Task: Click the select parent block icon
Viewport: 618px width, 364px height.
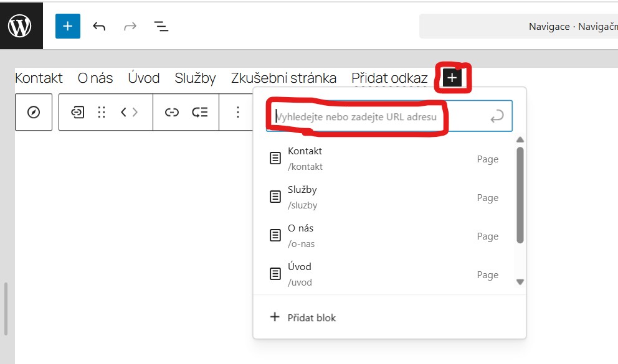Action: (77, 112)
